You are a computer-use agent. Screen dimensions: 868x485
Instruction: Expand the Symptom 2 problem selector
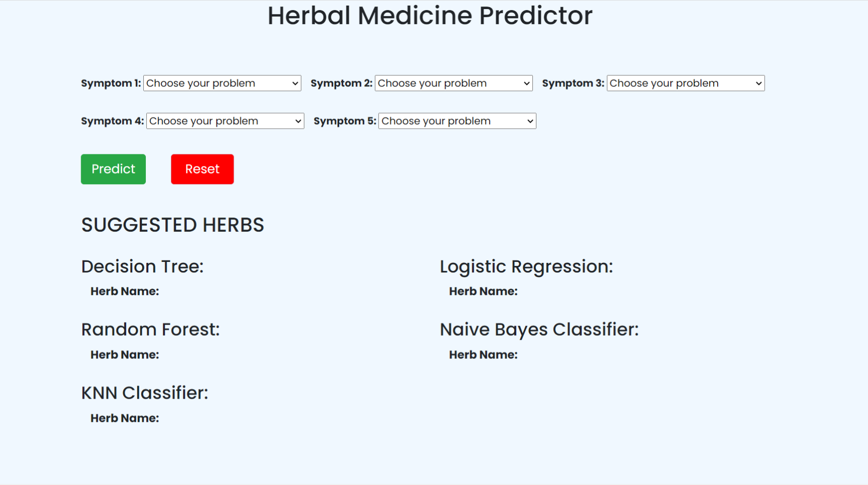point(453,83)
